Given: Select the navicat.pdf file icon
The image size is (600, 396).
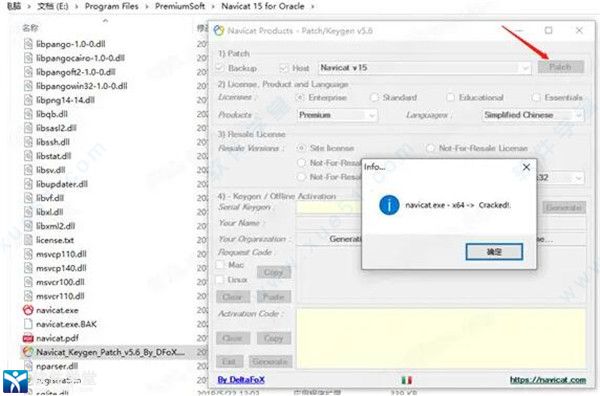Looking at the screenshot, I should [x=28, y=338].
